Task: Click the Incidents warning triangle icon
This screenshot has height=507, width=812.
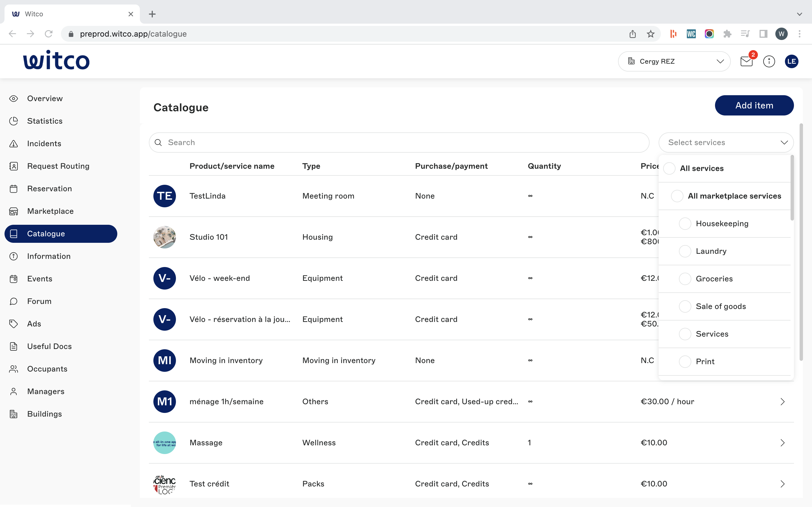Action: point(14,144)
